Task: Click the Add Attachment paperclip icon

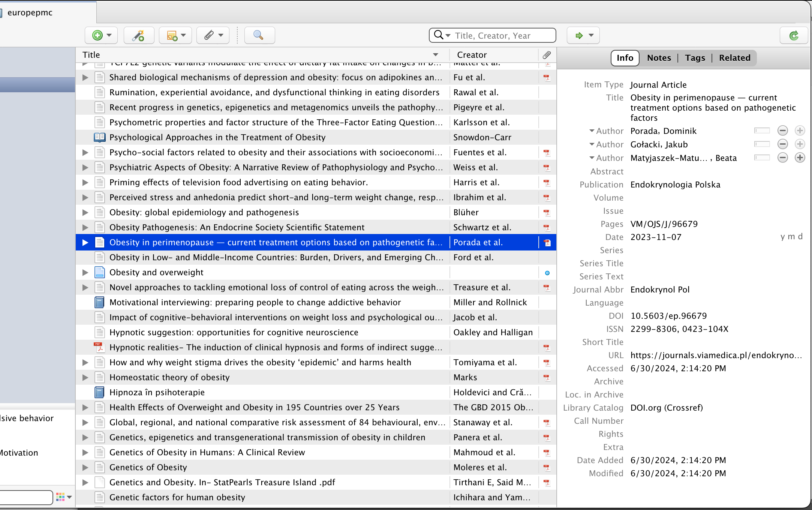Action: pyautogui.click(x=209, y=35)
